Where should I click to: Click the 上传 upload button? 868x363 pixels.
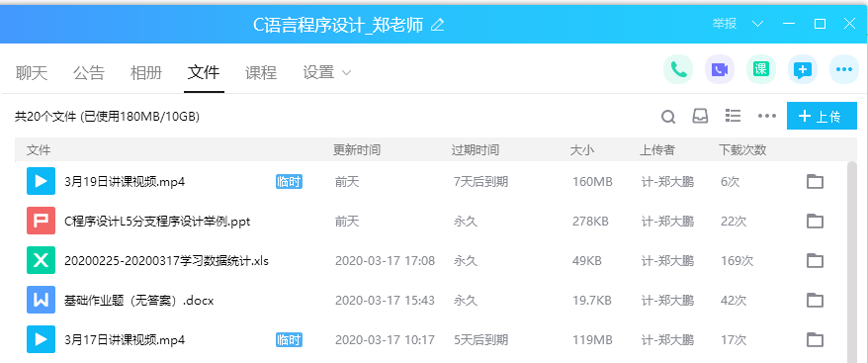point(822,116)
